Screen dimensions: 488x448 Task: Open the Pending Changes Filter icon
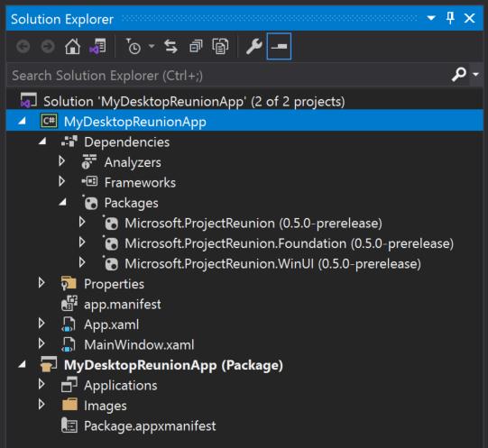(134, 47)
